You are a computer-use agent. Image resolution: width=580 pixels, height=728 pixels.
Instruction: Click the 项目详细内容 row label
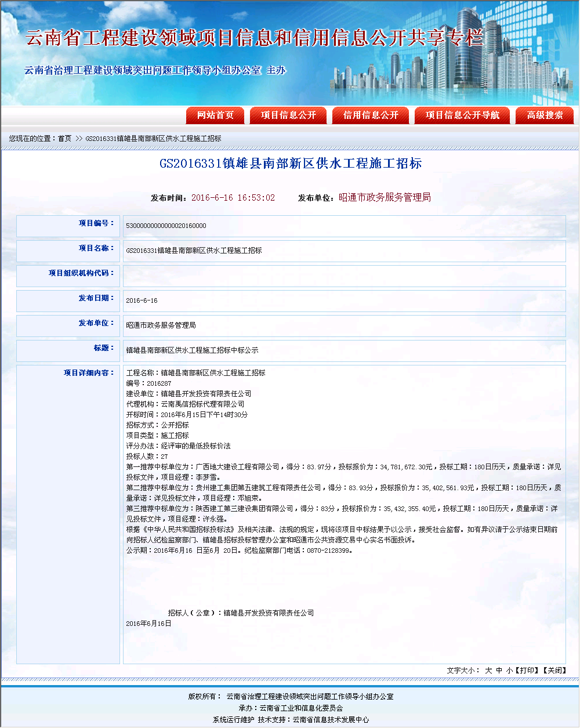[x=89, y=372]
